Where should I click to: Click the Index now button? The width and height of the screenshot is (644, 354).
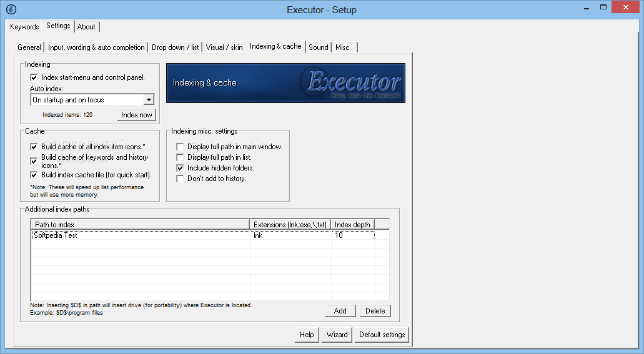pyautogui.click(x=136, y=115)
